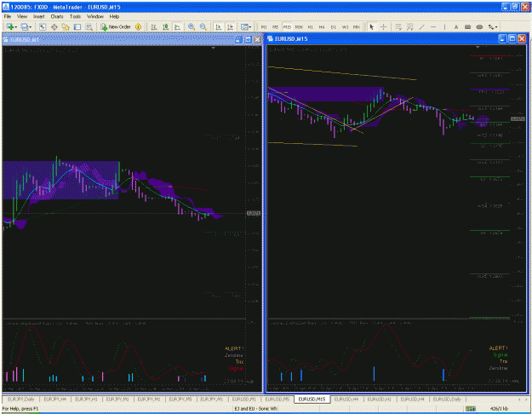Switch timeframe to M1
This screenshot has width=532, height=414.
[264, 26]
